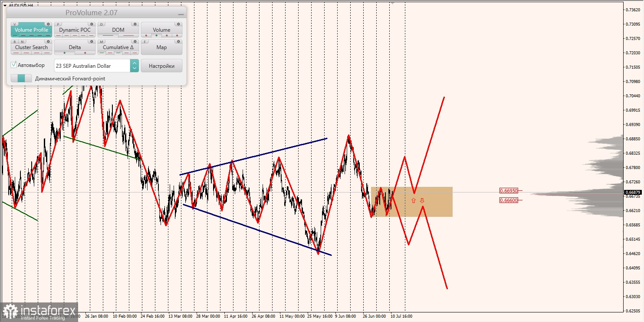Open Cluster Search gear settings

pyautogui.click(x=48, y=41)
